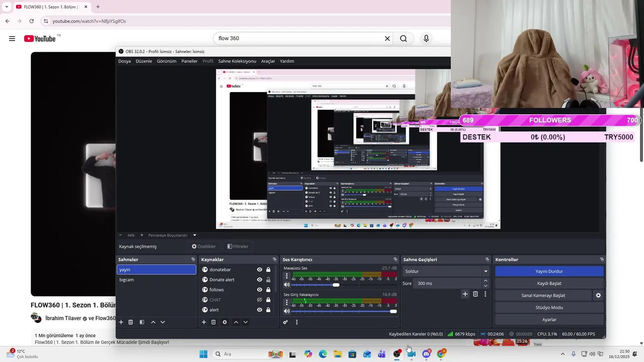The width and height of the screenshot is (644, 362).
Task: Open Ses Giriş Yakalayıcısı options three-dot button
Action: pos(287,303)
